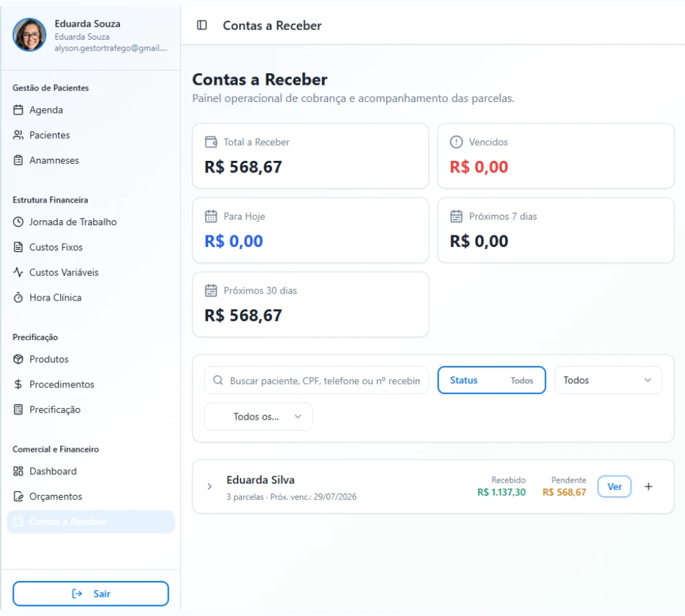Screen dimensions: 685x616
Task: Open the Todos dropdown beside Status
Action: coord(608,381)
